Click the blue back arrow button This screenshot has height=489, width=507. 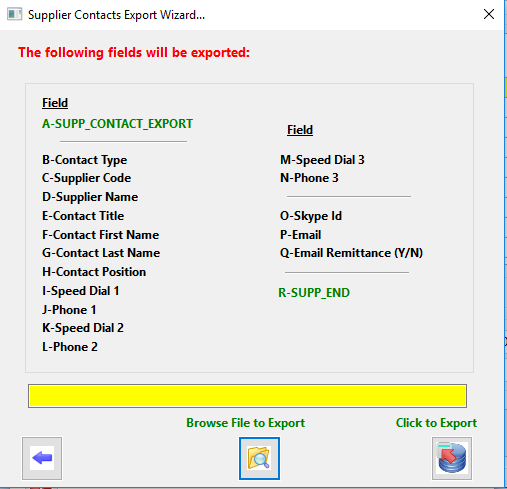point(42,458)
